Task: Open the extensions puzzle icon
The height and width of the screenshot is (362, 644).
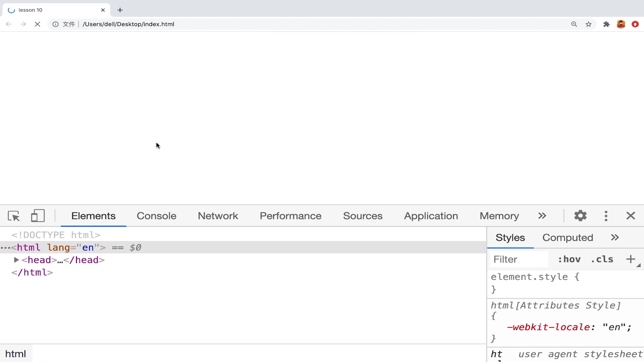Action: pos(606,24)
